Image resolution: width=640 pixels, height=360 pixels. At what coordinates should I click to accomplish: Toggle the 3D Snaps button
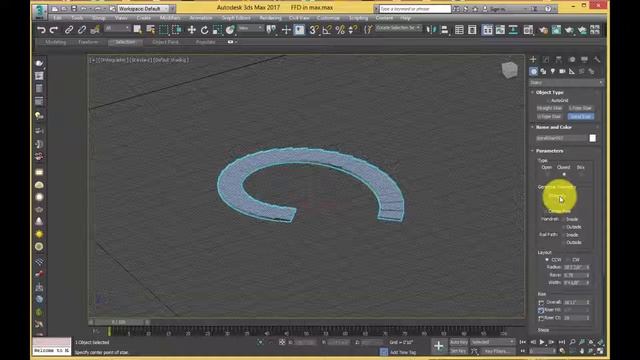[x=313, y=30]
